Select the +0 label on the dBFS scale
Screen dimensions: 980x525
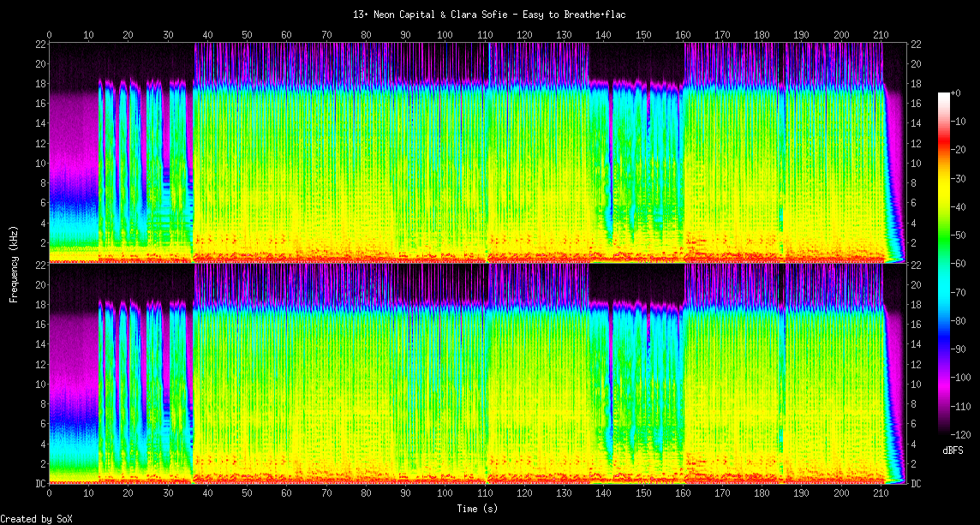(x=959, y=92)
